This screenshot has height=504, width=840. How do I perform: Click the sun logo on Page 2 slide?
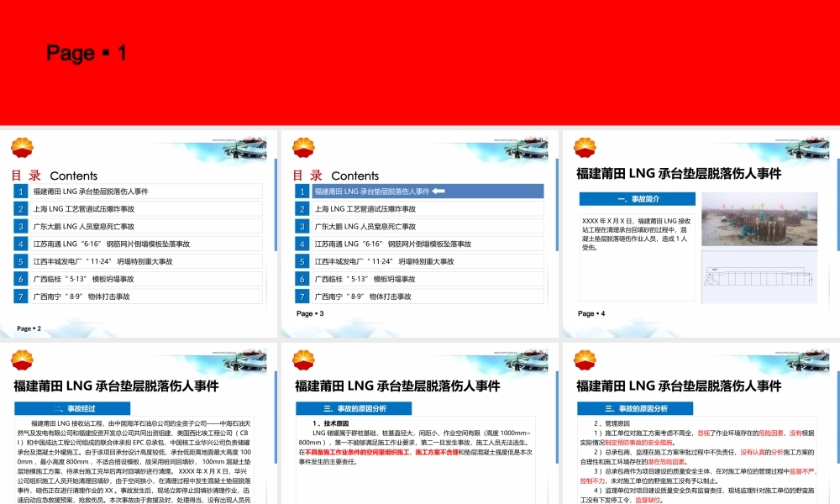[x=22, y=147]
